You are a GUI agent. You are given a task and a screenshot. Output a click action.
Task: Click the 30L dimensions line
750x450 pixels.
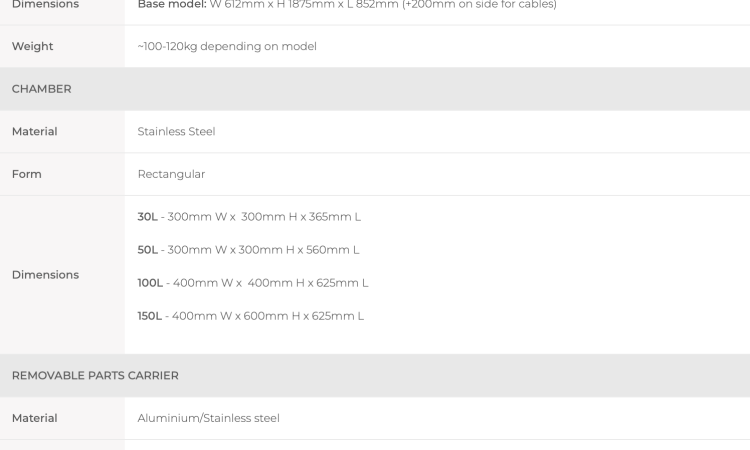click(x=249, y=217)
